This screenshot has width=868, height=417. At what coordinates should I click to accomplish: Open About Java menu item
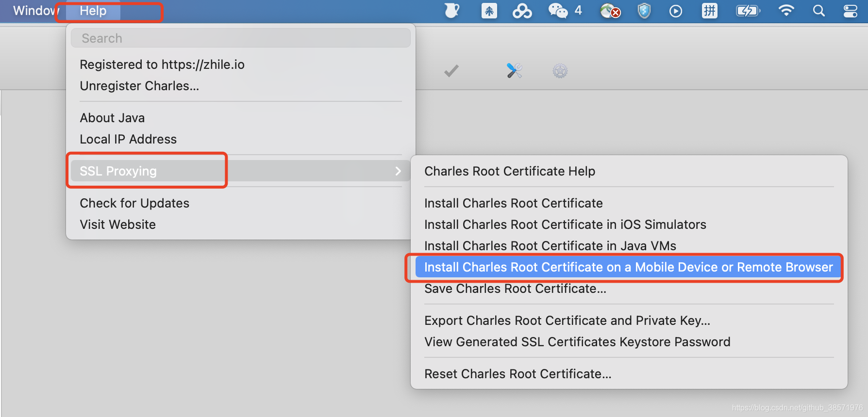tap(112, 118)
